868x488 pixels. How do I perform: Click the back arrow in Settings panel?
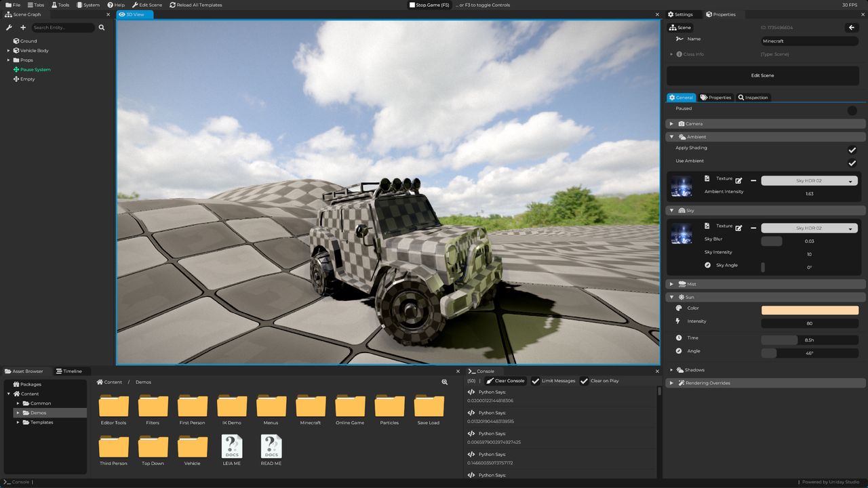(x=852, y=28)
